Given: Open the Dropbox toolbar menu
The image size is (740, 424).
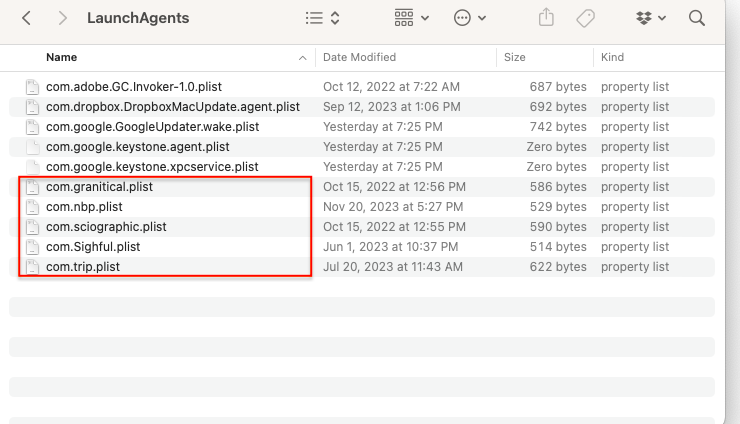Looking at the screenshot, I should [651, 18].
